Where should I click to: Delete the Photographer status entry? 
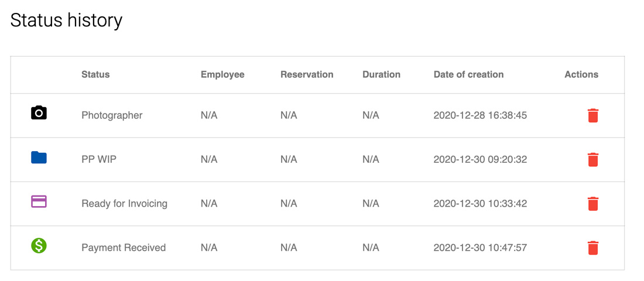tap(592, 115)
